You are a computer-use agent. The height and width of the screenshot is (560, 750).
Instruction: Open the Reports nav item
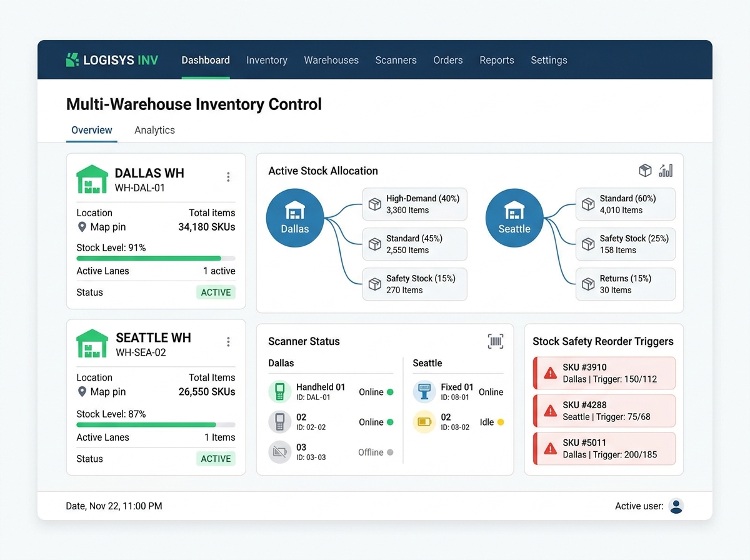[x=497, y=60]
